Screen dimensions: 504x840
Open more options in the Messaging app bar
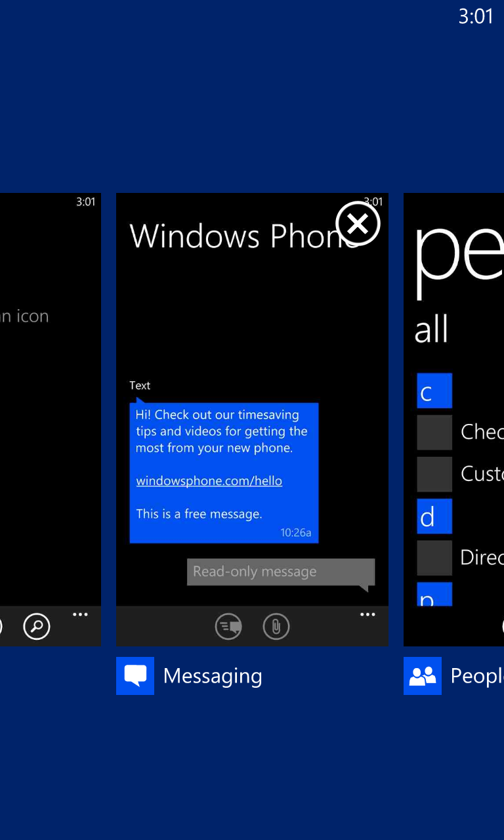[x=367, y=615]
